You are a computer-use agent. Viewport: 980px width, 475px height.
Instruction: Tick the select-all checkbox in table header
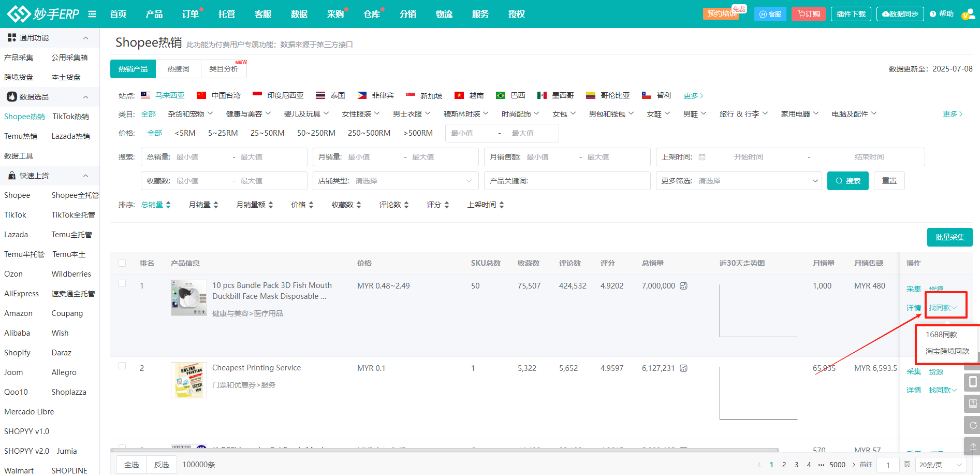point(122,263)
